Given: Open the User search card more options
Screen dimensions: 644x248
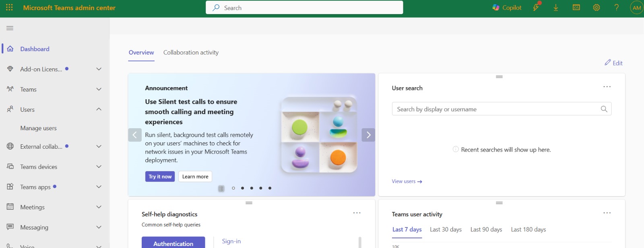Looking at the screenshot, I should [x=607, y=87].
